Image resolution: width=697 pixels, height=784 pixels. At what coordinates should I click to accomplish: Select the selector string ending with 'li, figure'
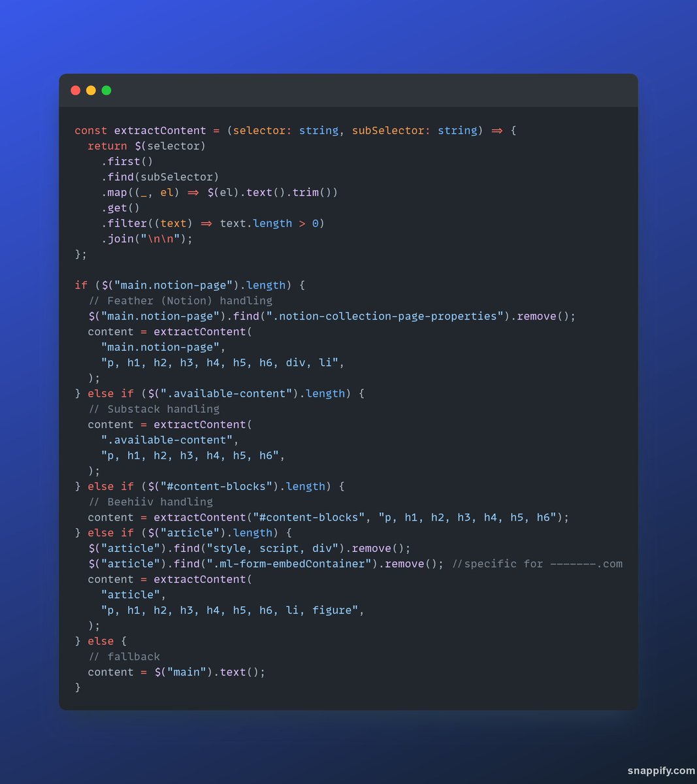coord(233,610)
